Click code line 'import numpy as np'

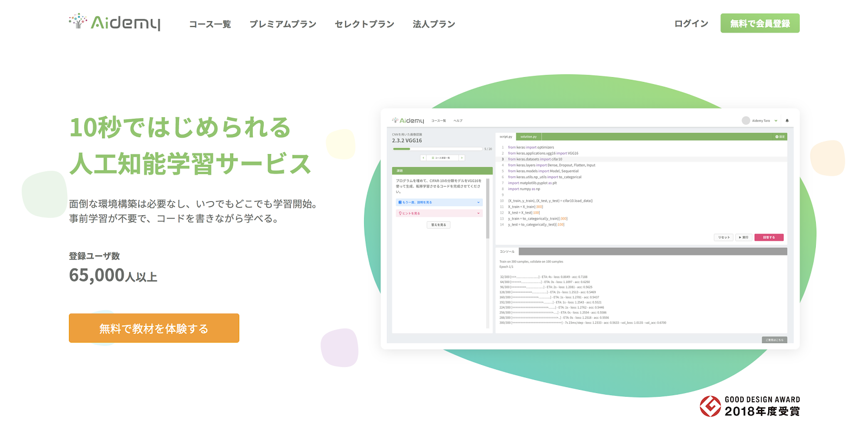(524, 189)
